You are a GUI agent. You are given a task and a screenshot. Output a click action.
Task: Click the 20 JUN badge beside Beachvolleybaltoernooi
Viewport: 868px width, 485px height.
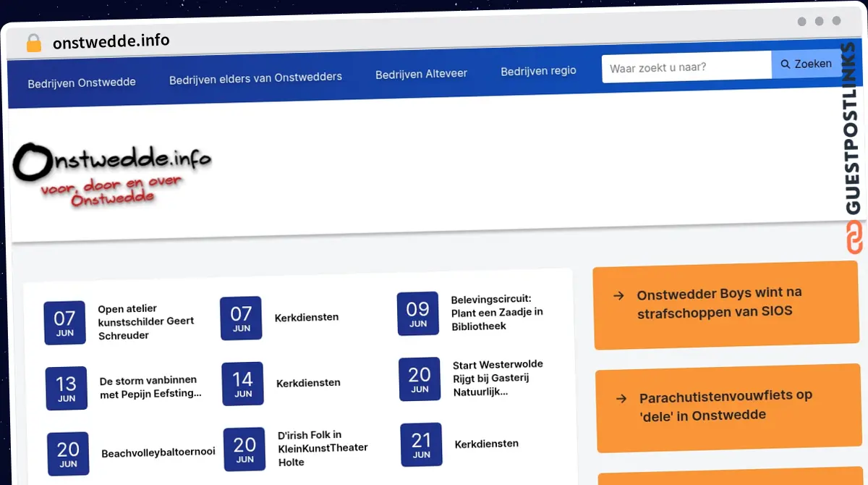click(68, 455)
